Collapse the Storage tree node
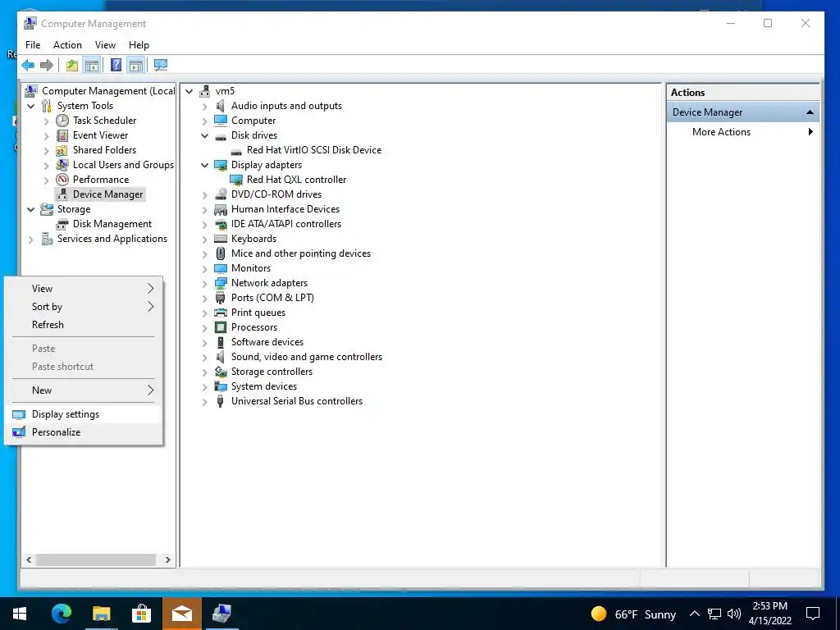This screenshot has width=840, height=630. pyautogui.click(x=31, y=209)
